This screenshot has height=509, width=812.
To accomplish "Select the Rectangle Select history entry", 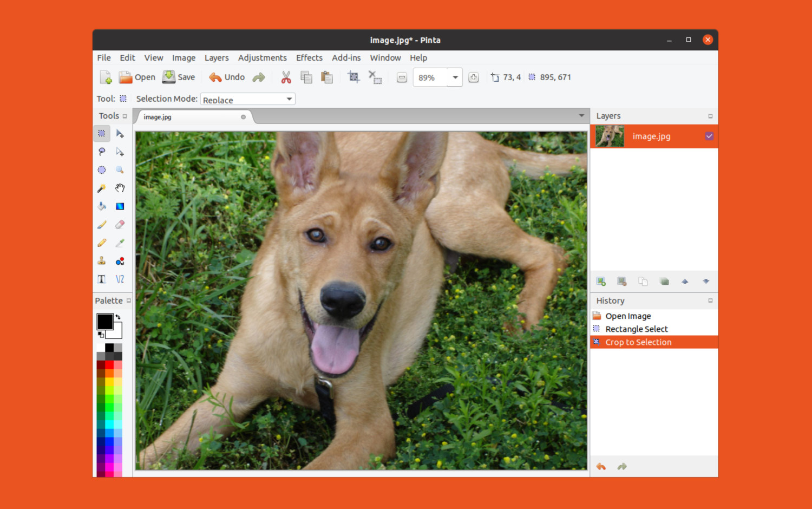I will tap(654, 329).
